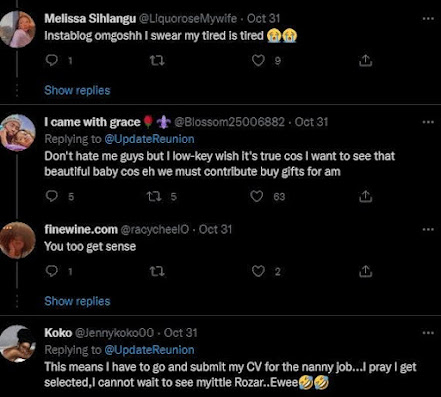
Task: Like the 'You too get sense' tweet
Action: pyautogui.click(x=258, y=271)
